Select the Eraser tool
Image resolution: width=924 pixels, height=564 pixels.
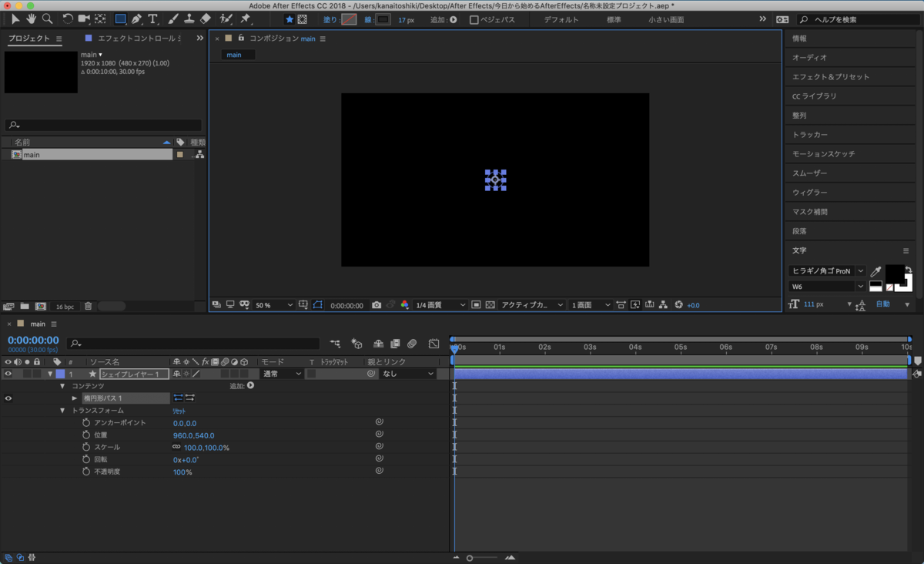(205, 18)
